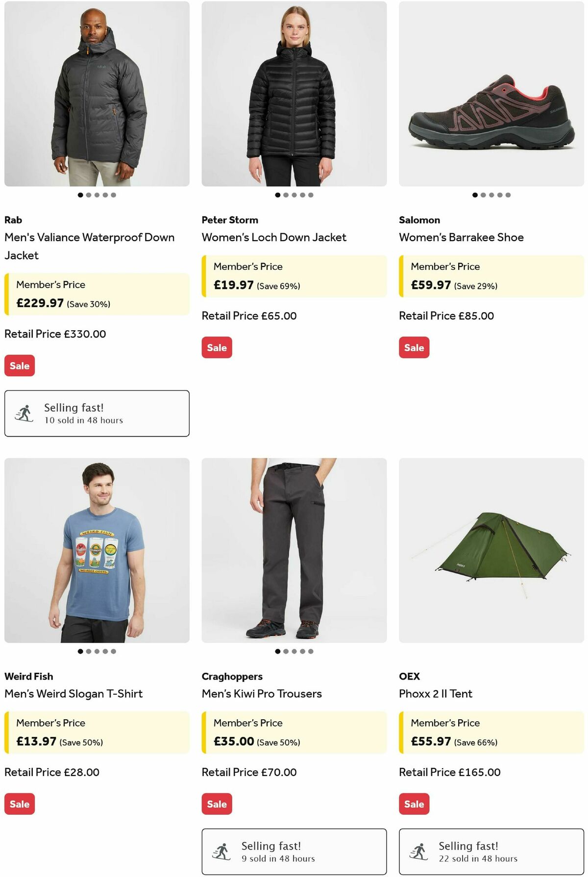Select the second carousel dot under the Rab jacket
The width and height of the screenshot is (588, 877).
coord(88,195)
